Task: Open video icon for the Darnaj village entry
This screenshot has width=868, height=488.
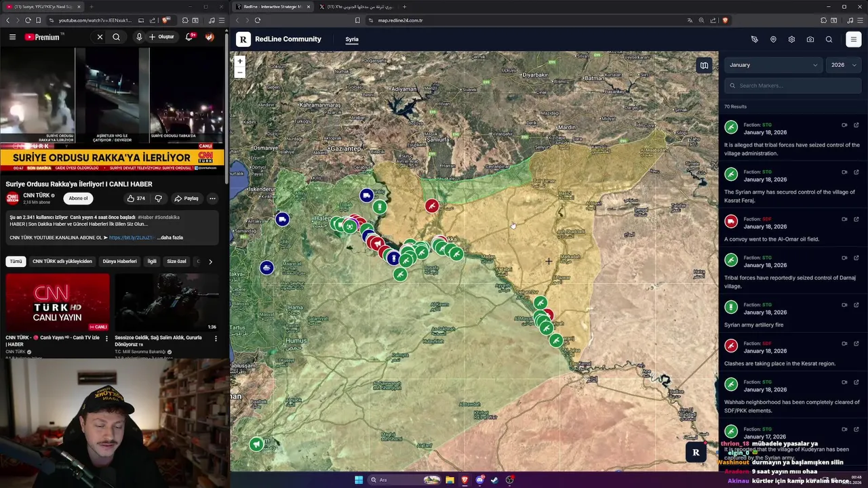Action: [x=844, y=258]
